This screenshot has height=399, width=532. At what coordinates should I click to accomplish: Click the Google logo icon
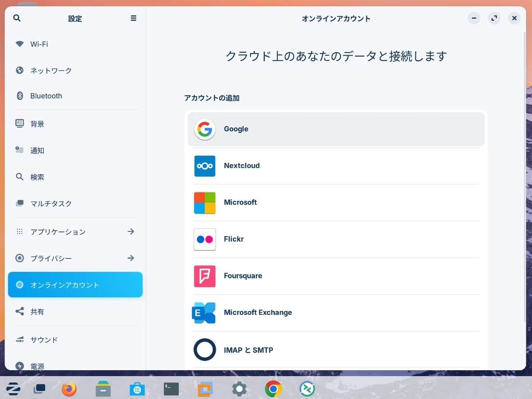(x=204, y=129)
